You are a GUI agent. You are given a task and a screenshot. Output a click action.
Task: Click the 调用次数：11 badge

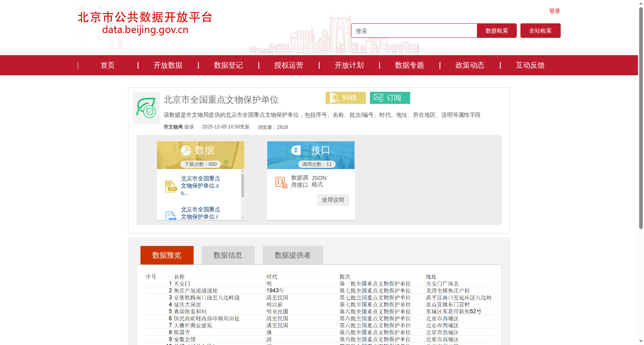pos(317,164)
